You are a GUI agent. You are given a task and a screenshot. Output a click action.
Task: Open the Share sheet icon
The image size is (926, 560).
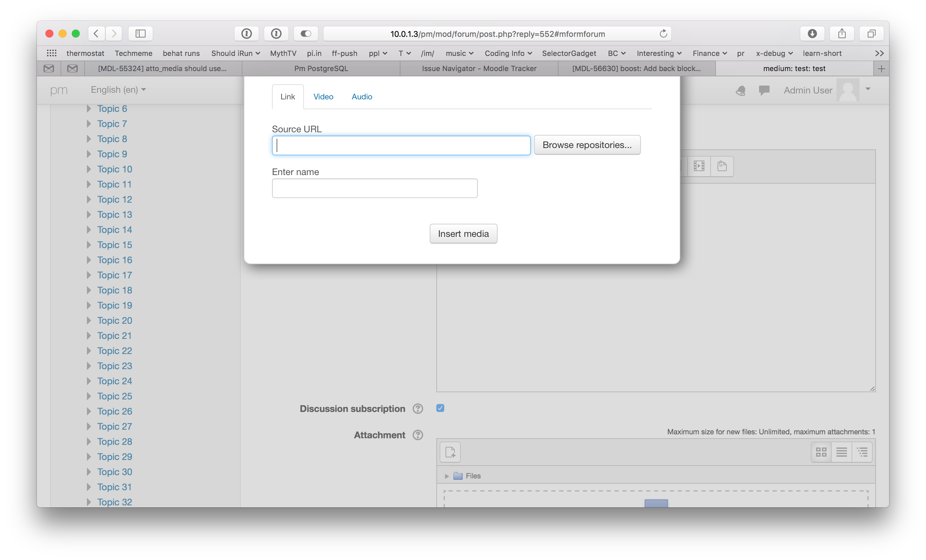[842, 34]
